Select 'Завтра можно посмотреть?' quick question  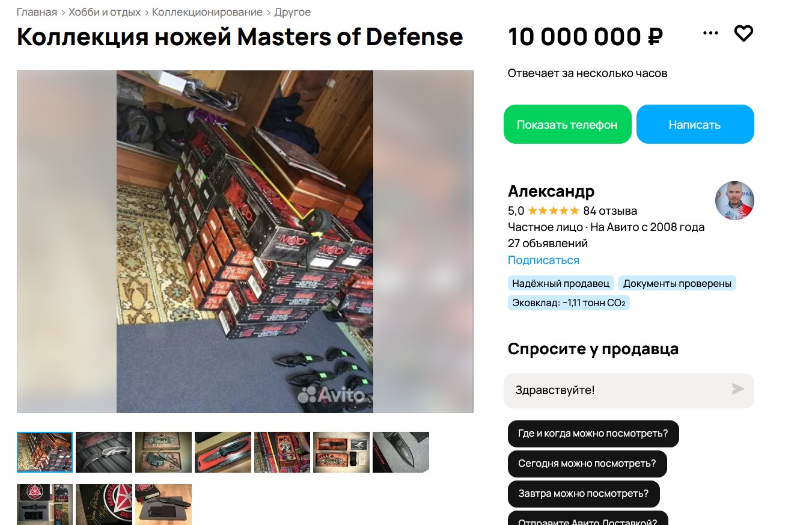(x=584, y=494)
